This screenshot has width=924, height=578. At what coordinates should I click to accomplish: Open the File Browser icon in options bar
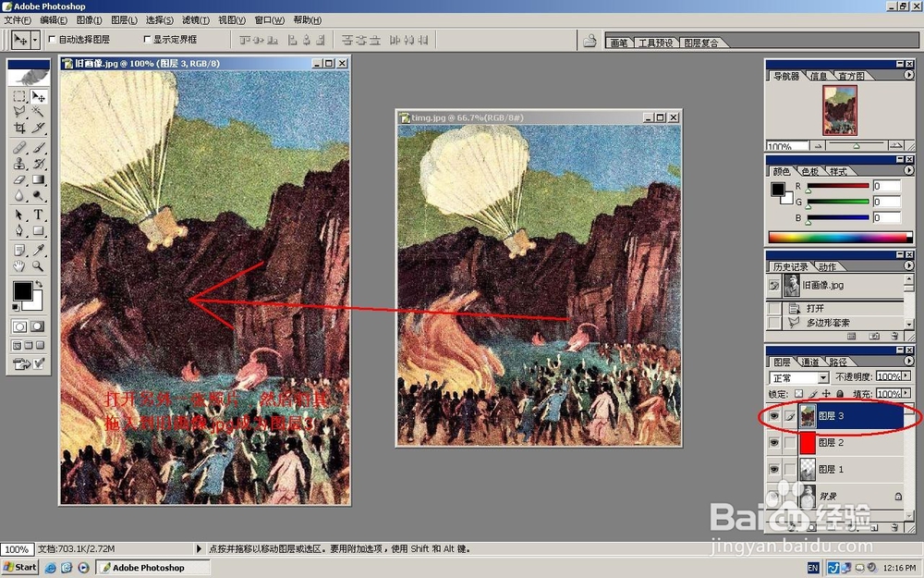pyautogui.click(x=590, y=40)
